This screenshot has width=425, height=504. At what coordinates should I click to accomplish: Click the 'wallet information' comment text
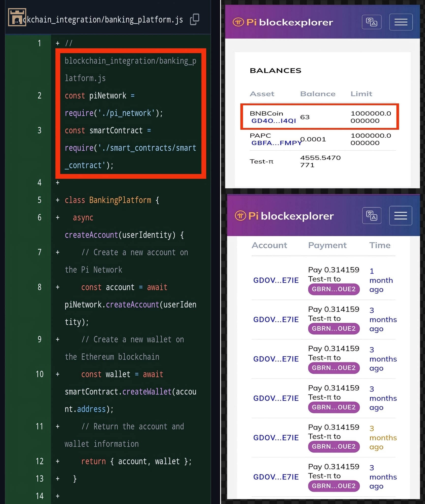(x=102, y=444)
